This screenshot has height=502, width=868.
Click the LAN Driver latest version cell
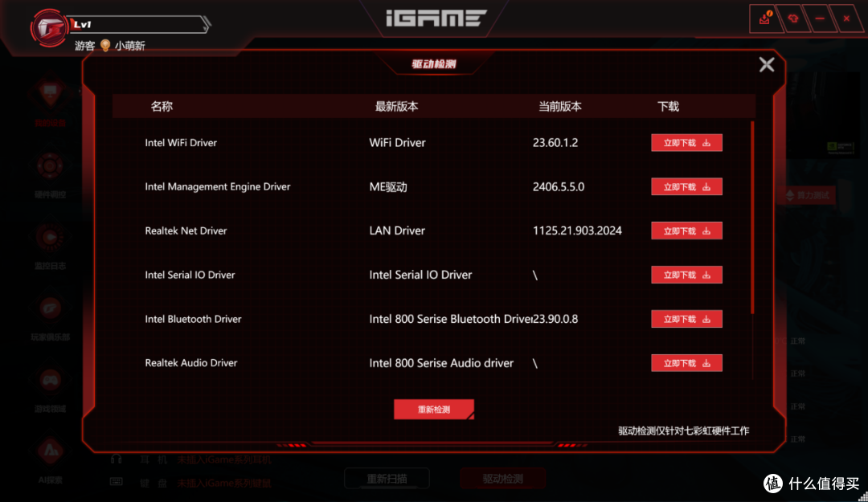click(397, 231)
